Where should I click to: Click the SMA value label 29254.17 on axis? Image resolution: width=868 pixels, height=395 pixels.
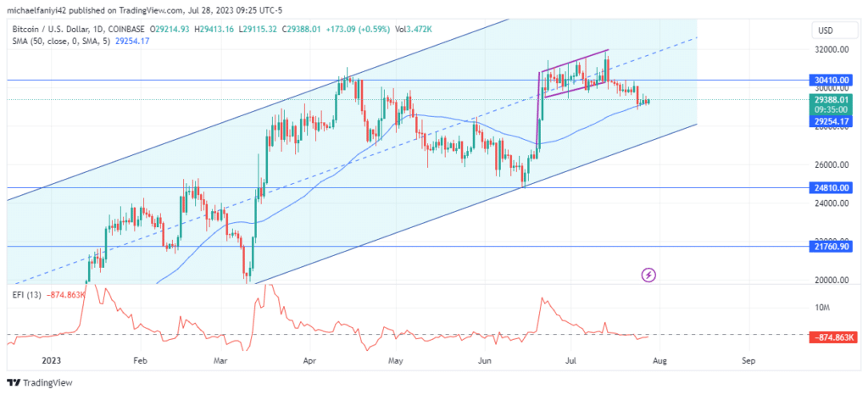coord(830,120)
